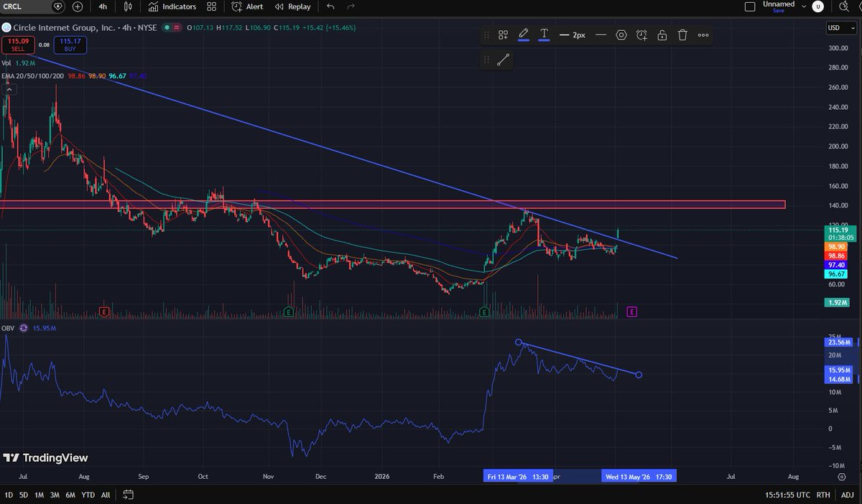This screenshot has height=504, width=862.
Task: Open the 15:51:55 UTC timezone menu
Action: click(x=789, y=495)
